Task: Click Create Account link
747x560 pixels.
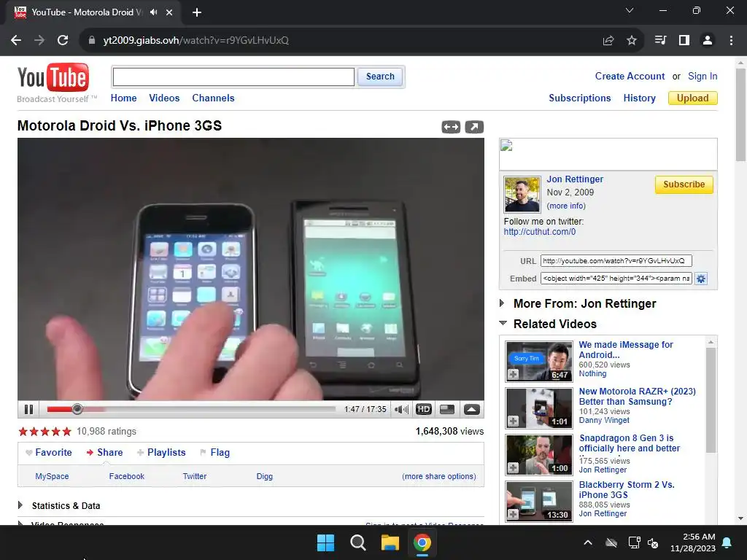Action: [630, 76]
